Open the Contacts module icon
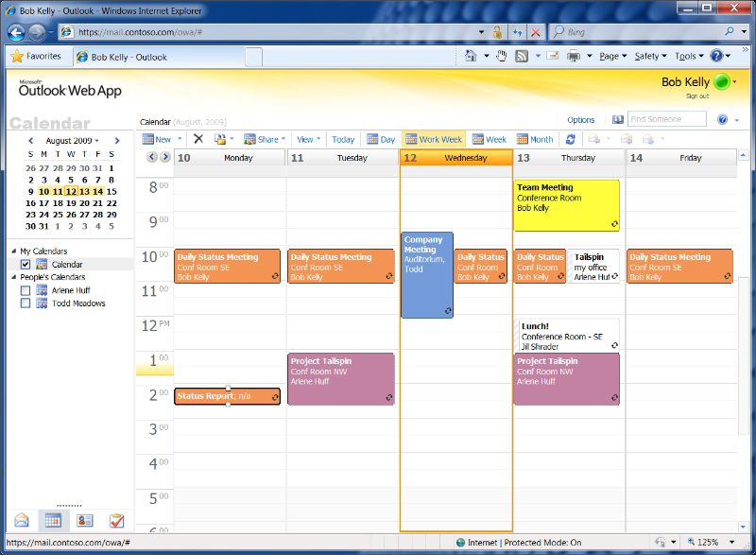Screen dimensions: 756x555 click(x=85, y=520)
